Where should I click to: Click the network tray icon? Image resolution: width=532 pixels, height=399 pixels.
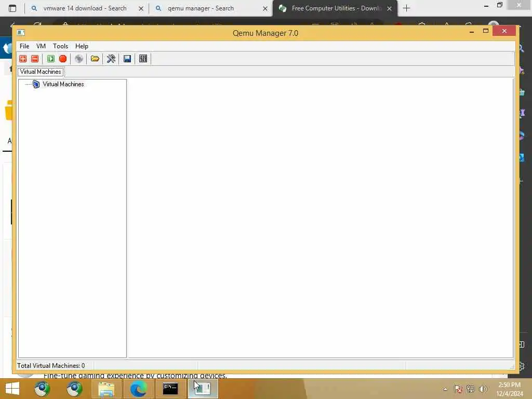471,389
